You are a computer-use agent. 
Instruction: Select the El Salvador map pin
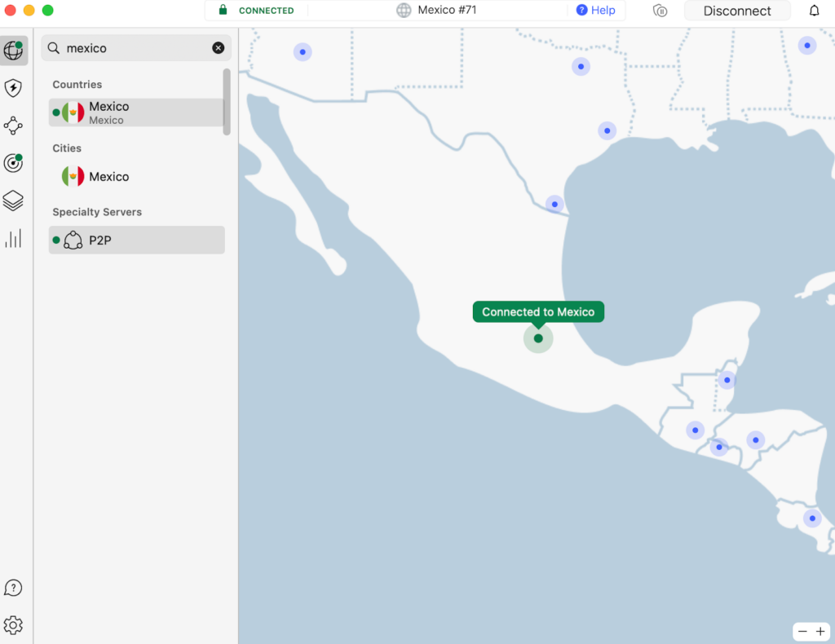pyautogui.click(x=719, y=447)
